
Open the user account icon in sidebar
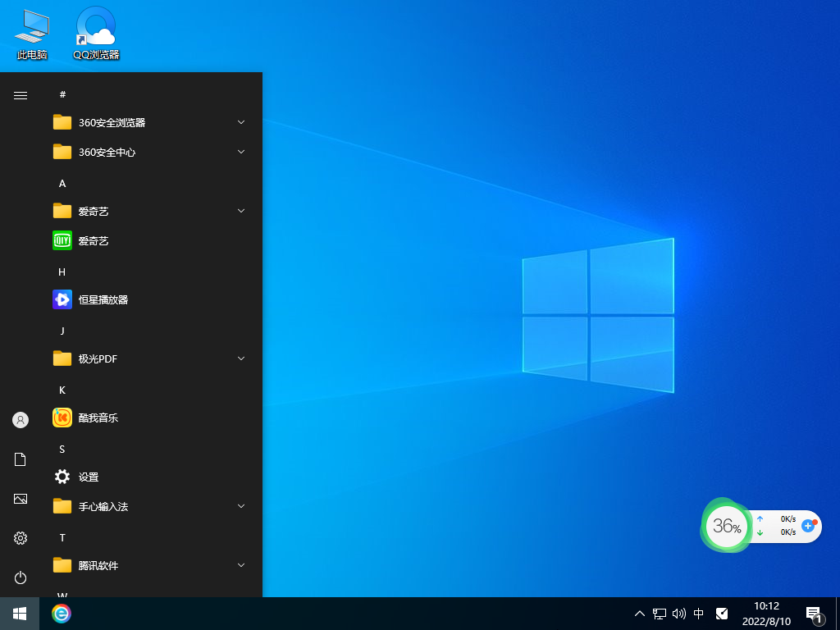(x=21, y=420)
